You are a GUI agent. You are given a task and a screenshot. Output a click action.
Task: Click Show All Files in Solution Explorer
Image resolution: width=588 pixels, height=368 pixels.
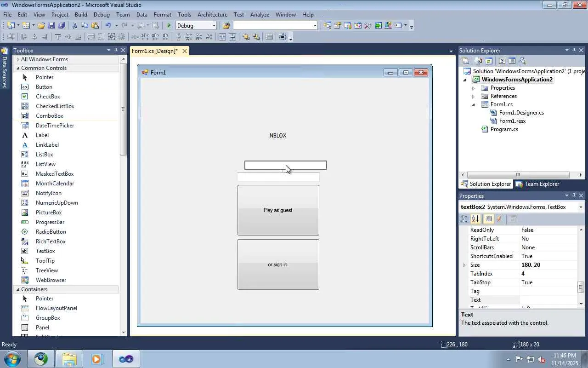point(479,61)
